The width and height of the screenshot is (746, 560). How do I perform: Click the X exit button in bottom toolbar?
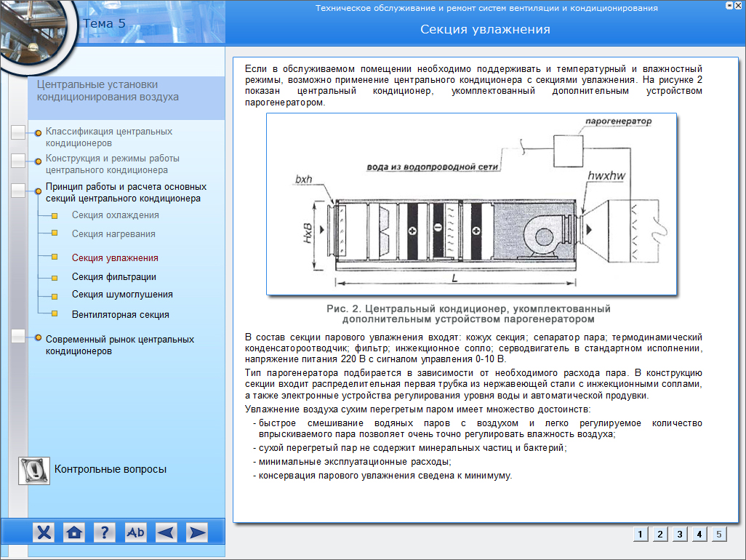tap(44, 532)
